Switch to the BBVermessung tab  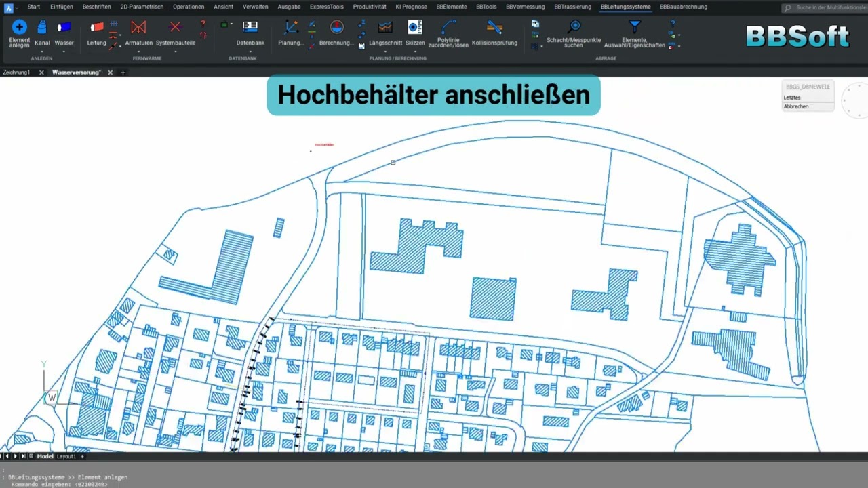(526, 7)
